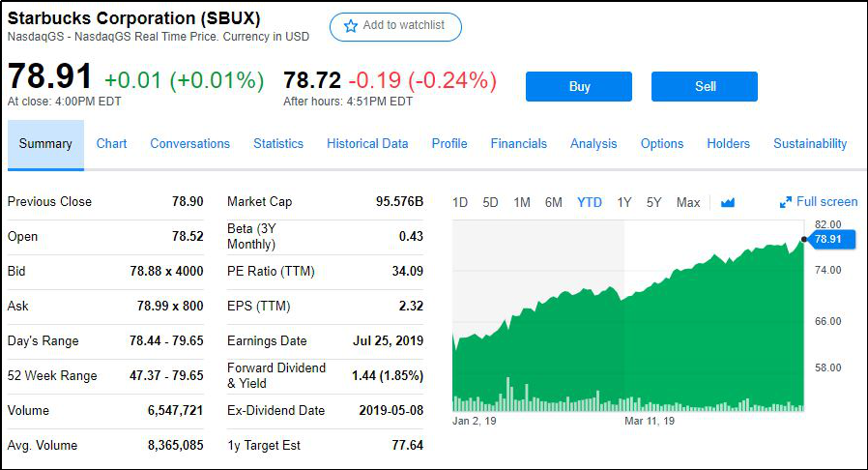This screenshot has width=868, height=470.
Task: Show the Max chart range
Action: coord(688,202)
